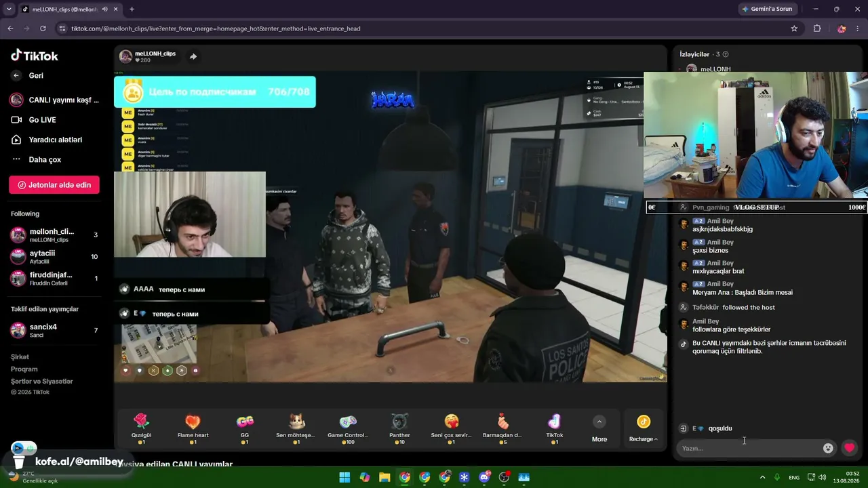Click the webcam overlay in the stream
The image size is (868, 488).
pos(190,214)
